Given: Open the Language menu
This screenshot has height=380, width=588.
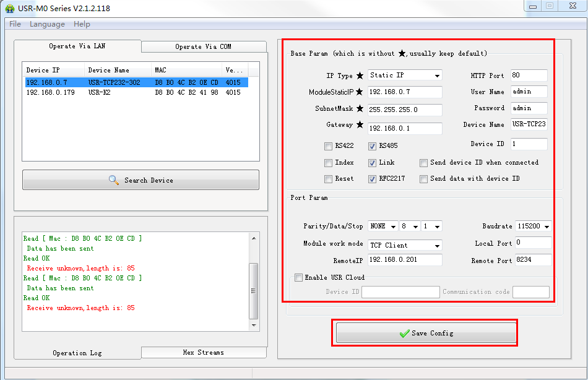Looking at the screenshot, I should [47, 24].
